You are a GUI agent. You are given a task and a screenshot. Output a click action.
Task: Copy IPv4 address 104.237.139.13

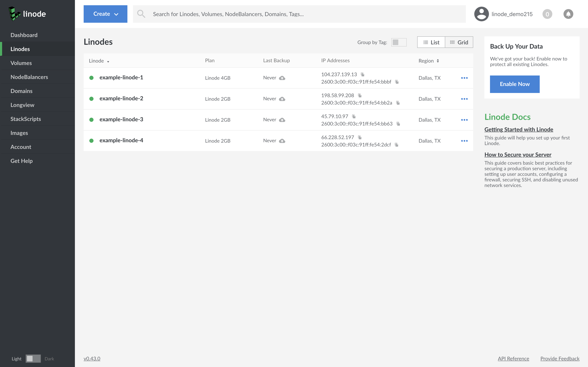pyautogui.click(x=363, y=74)
